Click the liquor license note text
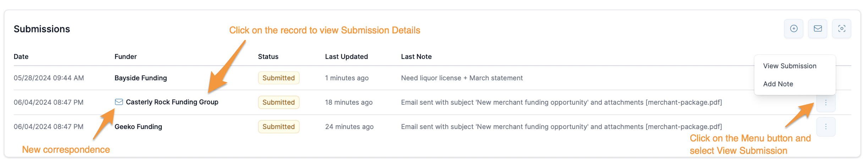 click(462, 78)
